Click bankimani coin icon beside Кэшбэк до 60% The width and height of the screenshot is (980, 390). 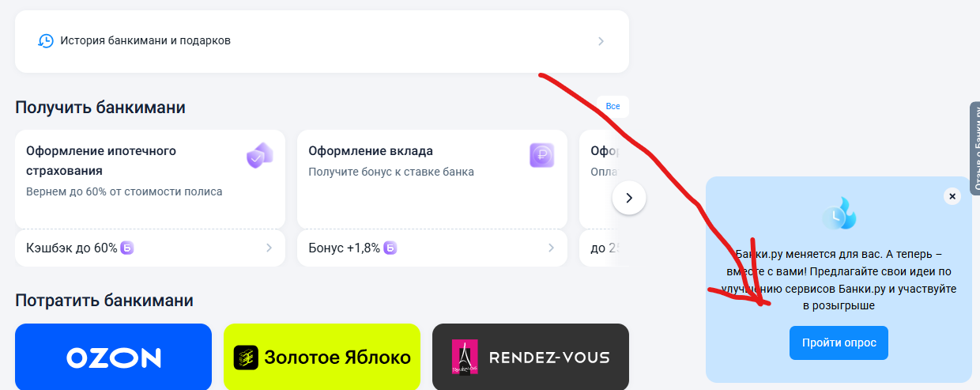point(126,248)
